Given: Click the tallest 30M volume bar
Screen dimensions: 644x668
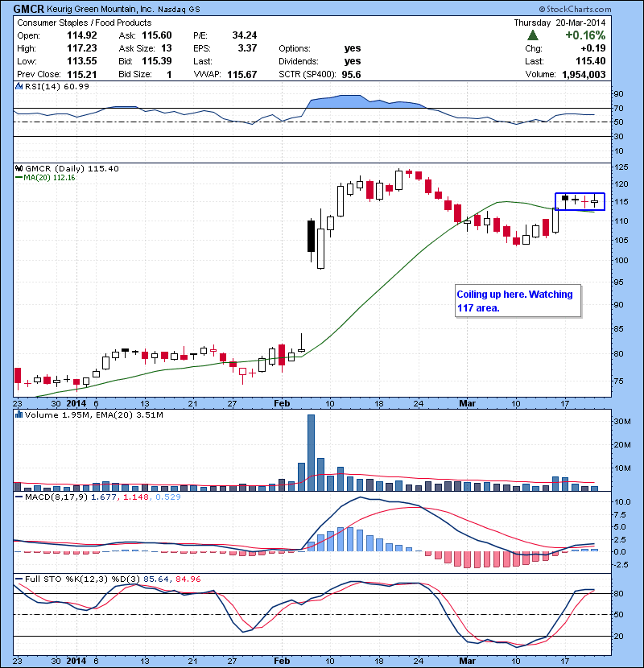Looking at the screenshot, I should pos(311,452).
